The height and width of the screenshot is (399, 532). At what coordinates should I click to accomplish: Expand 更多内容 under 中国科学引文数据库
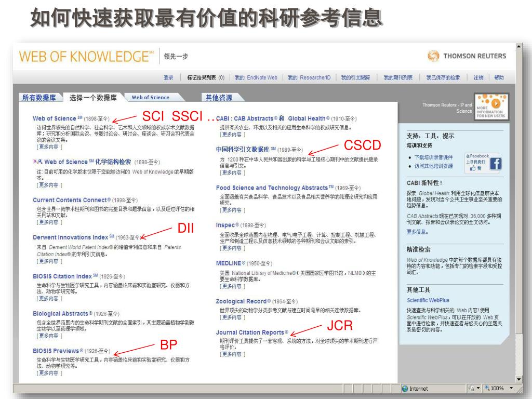click(232, 172)
